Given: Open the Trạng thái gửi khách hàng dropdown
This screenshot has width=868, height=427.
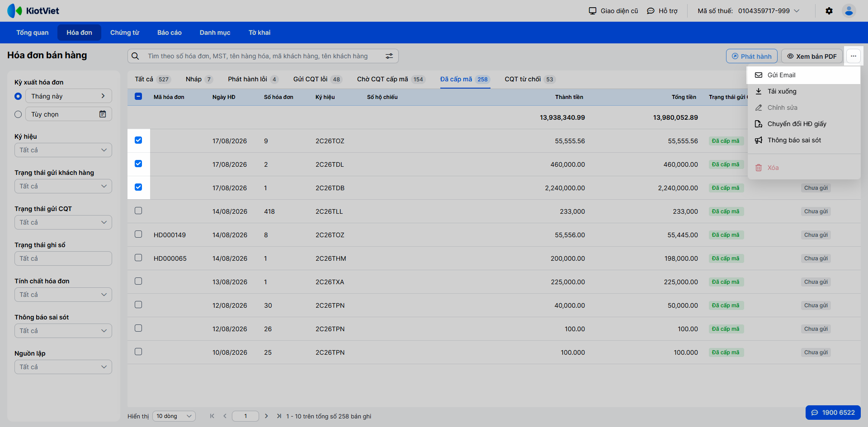Looking at the screenshot, I should 63,186.
